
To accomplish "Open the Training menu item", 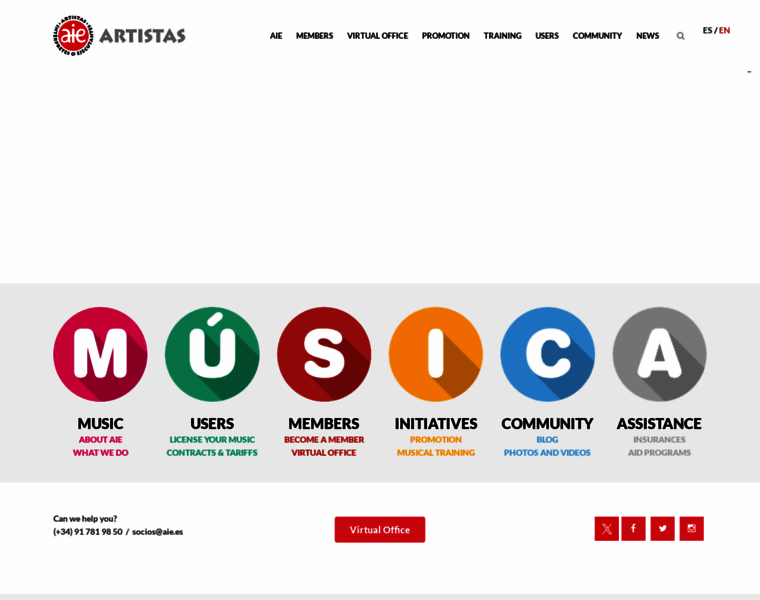I will point(503,36).
